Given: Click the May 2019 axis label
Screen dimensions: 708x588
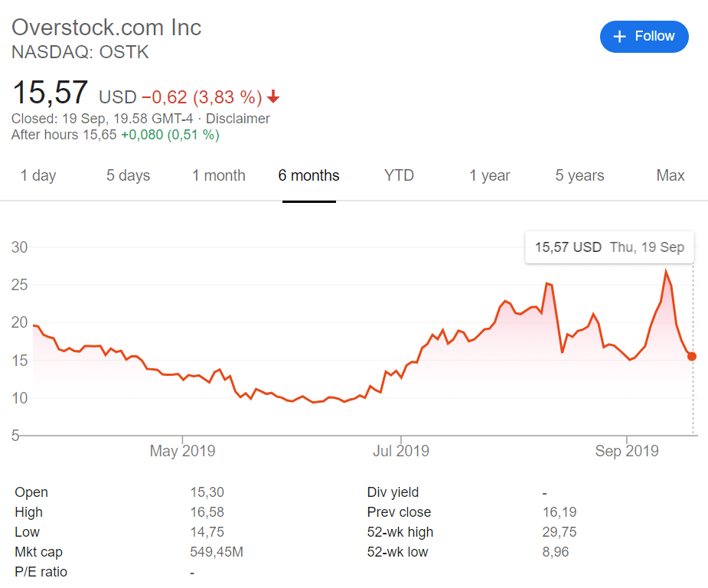Looking at the screenshot, I should click(x=182, y=451).
